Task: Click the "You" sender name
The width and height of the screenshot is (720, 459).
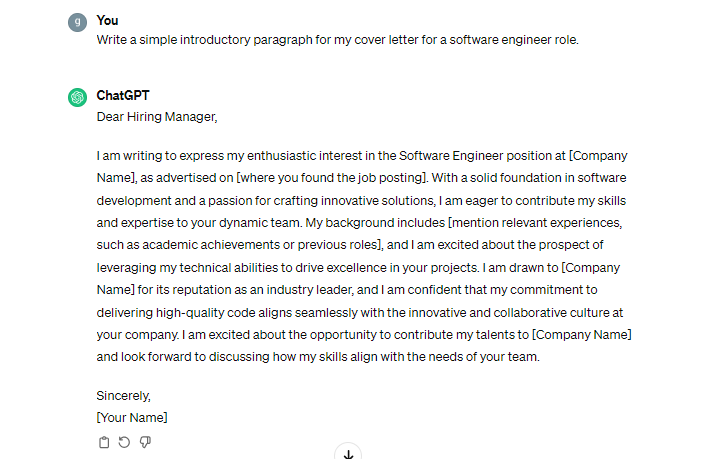Action: (107, 21)
